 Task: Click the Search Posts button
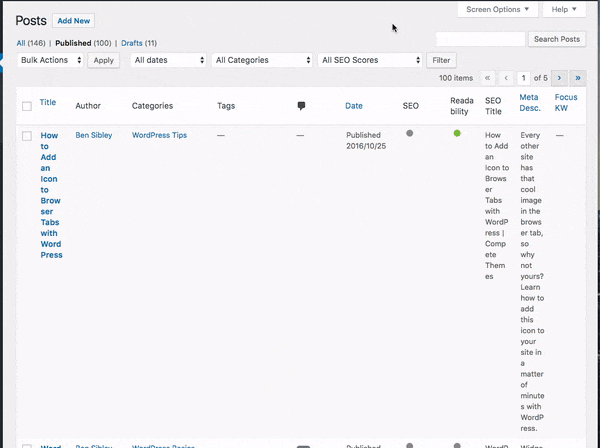[x=557, y=39]
